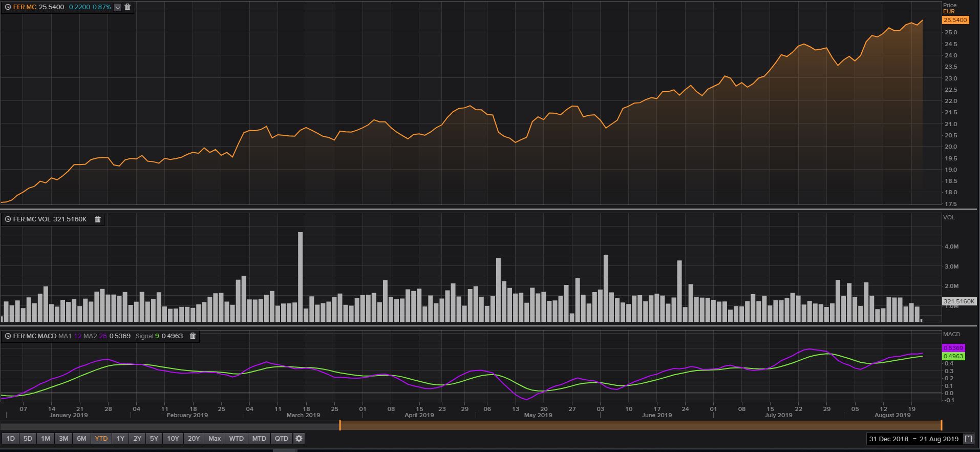The height and width of the screenshot is (452, 980).
Task: Click clock icon beside FER.MC price label
Action: click(7, 7)
